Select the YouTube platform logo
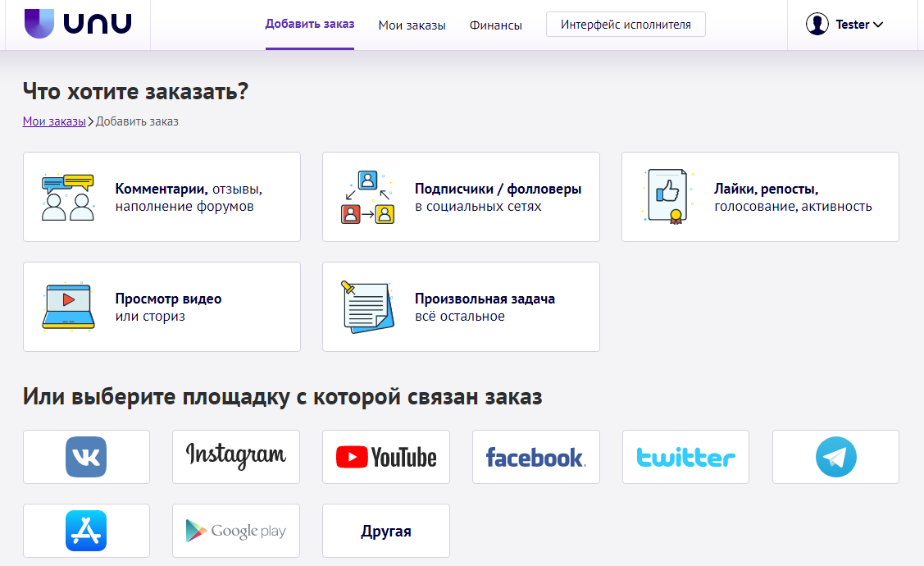The image size is (924, 566). tap(386, 458)
